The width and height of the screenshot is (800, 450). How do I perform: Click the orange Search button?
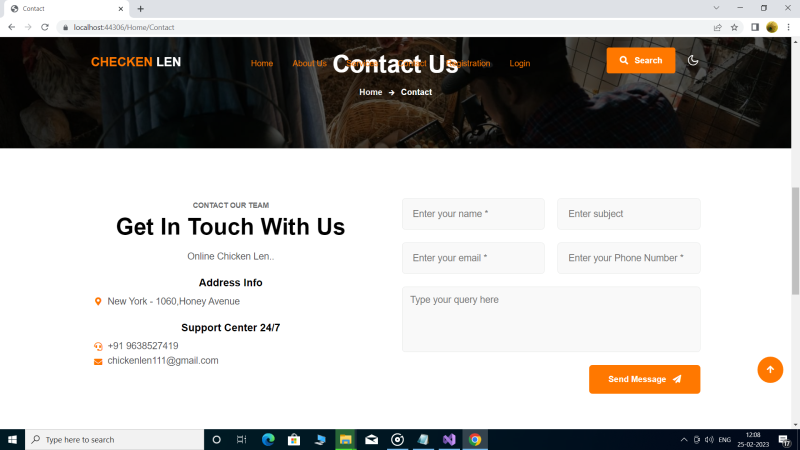[640, 60]
